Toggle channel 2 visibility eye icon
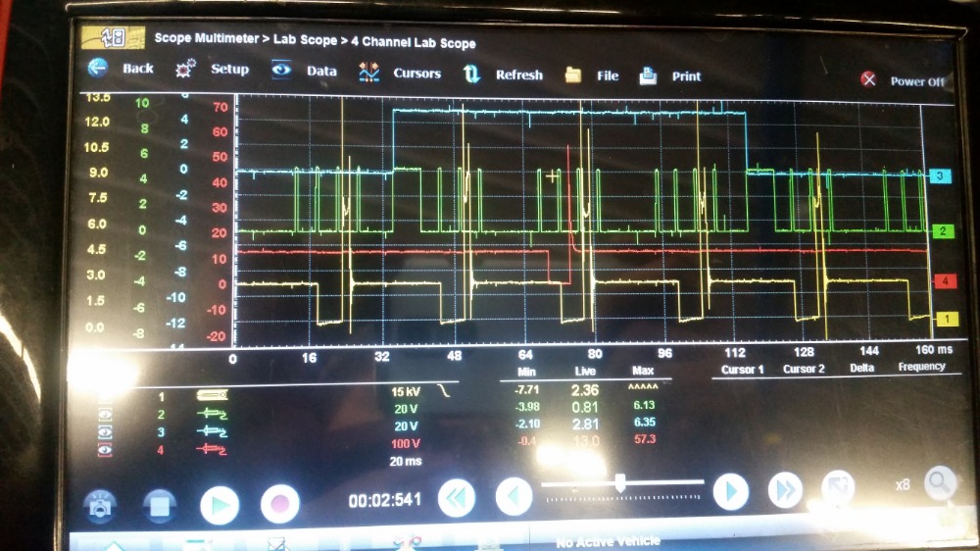This screenshot has width=980, height=551. point(106,414)
